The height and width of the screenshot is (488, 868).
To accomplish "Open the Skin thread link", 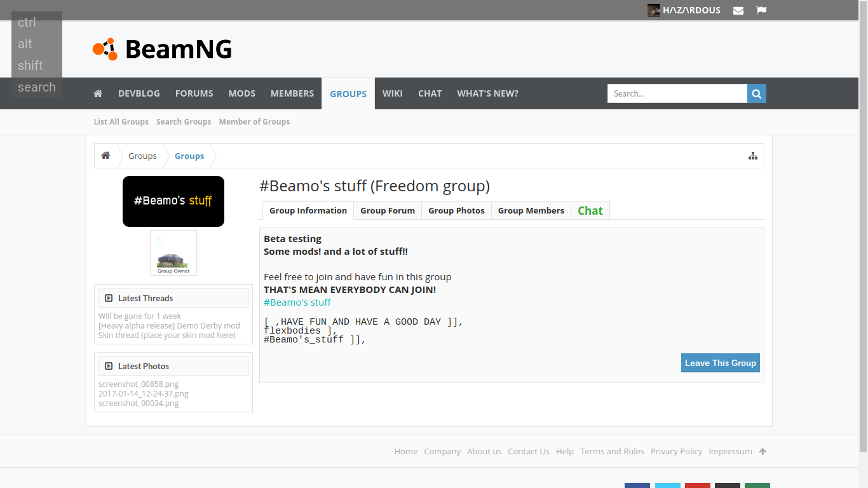I will [167, 335].
